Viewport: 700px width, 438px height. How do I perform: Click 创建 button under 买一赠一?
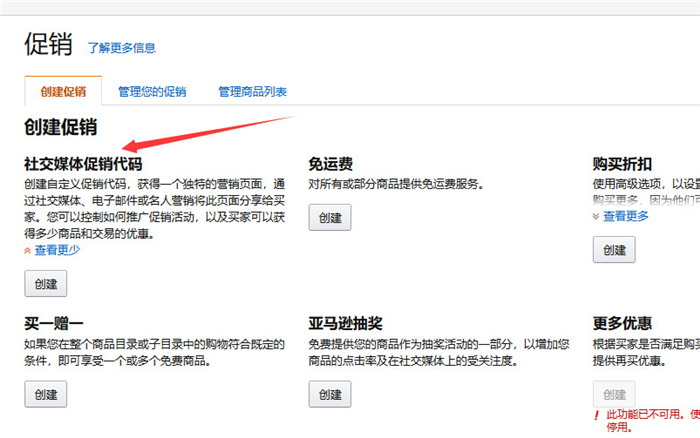(x=46, y=394)
